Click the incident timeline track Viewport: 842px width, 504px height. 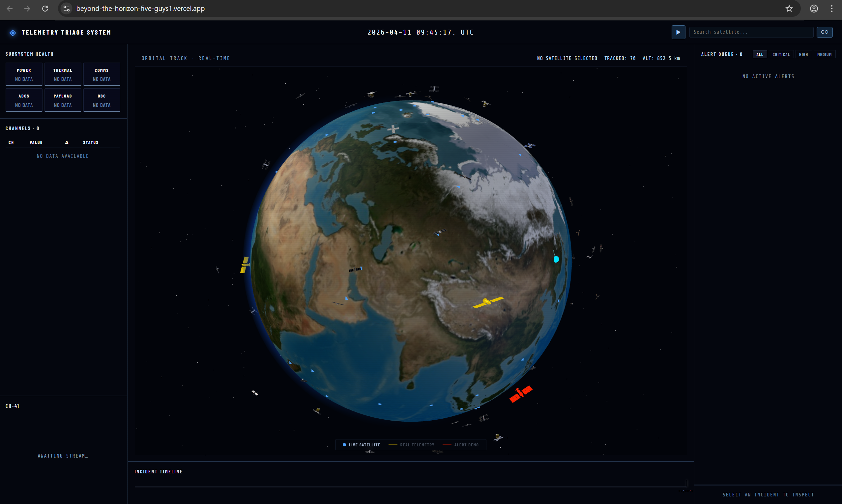[x=410, y=486]
